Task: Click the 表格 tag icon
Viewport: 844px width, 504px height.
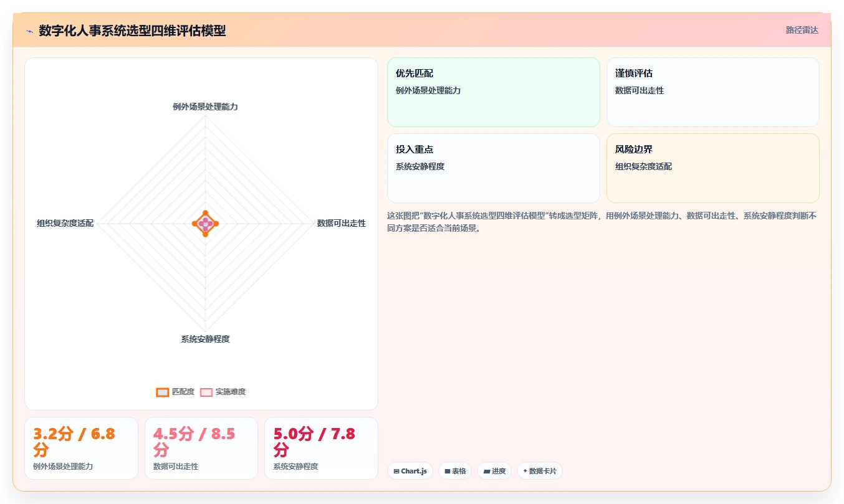Action: point(448,472)
